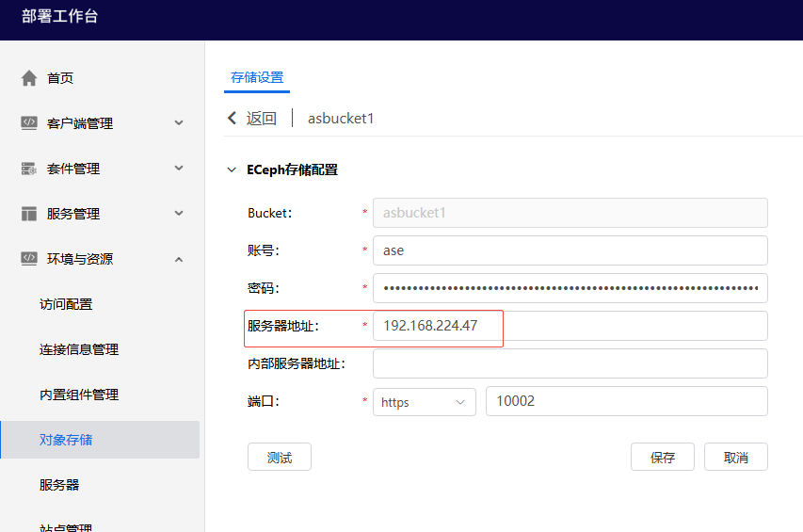Click the back arrow icon next to 返回
803x532 pixels.
tap(232, 119)
